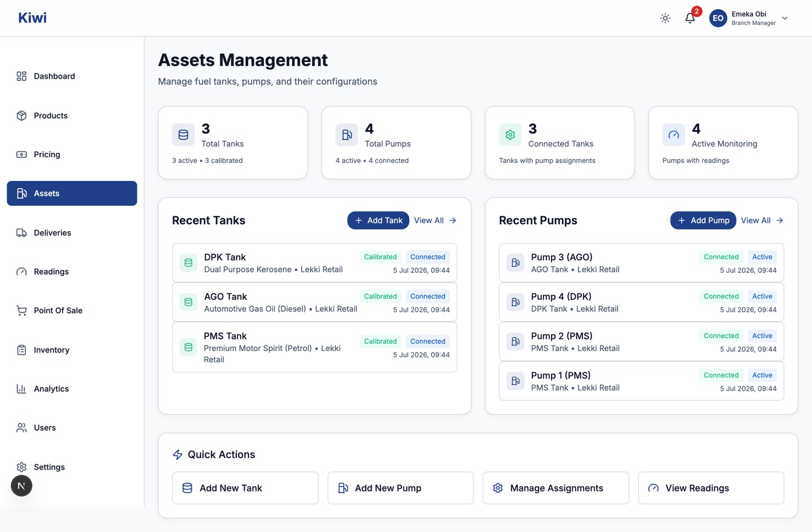
Task: Click the Deliveries truck icon
Action: pyautogui.click(x=21, y=233)
